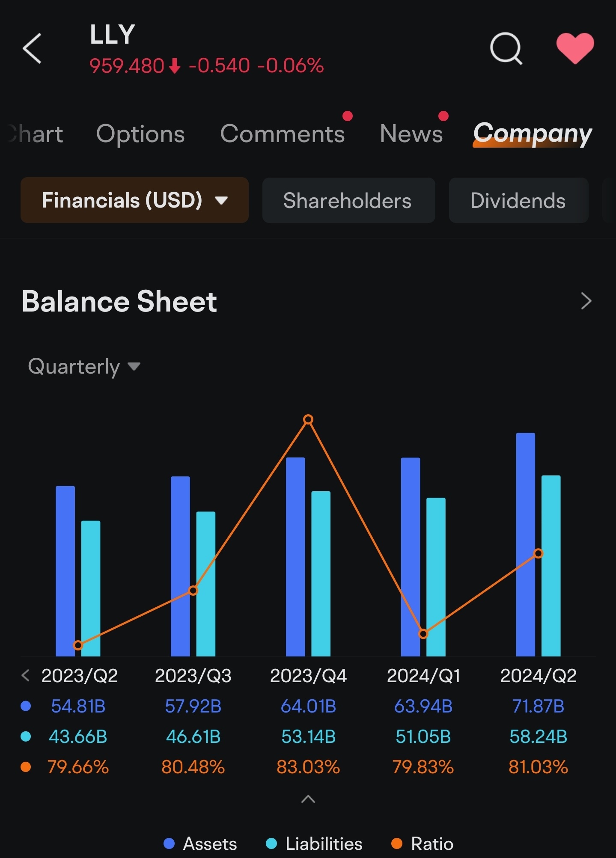Tap the 2023/Q4 quarter label
The image size is (616, 858).
point(308,676)
